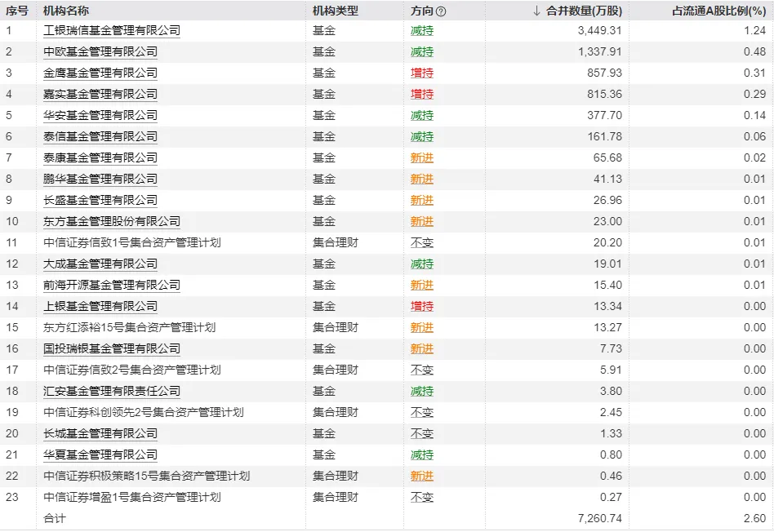Image resolution: width=774 pixels, height=532 pixels.
Task: Click the 2.60 total percentage cell
Action: 754,519
